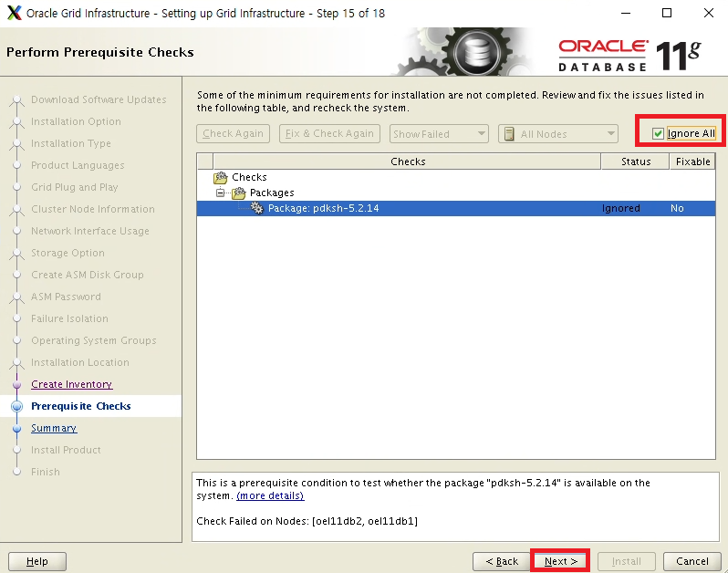Click the Checks root tree label
Screen dimensions: 728x573
[x=249, y=177]
